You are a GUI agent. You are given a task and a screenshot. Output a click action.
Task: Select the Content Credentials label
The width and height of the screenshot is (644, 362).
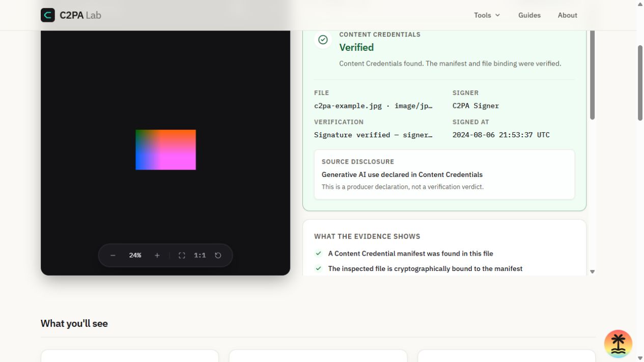pyautogui.click(x=380, y=35)
